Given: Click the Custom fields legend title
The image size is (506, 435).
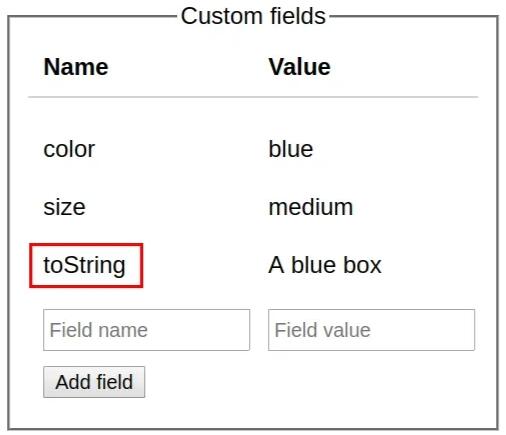Looking at the screenshot, I should coord(253,16).
